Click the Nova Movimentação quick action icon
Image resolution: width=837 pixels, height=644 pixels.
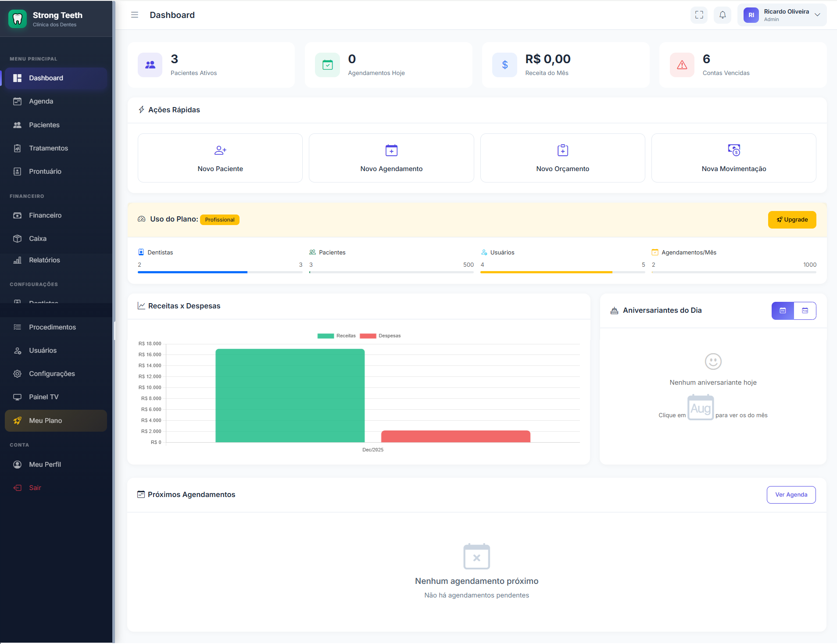pyautogui.click(x=733, y=150)
